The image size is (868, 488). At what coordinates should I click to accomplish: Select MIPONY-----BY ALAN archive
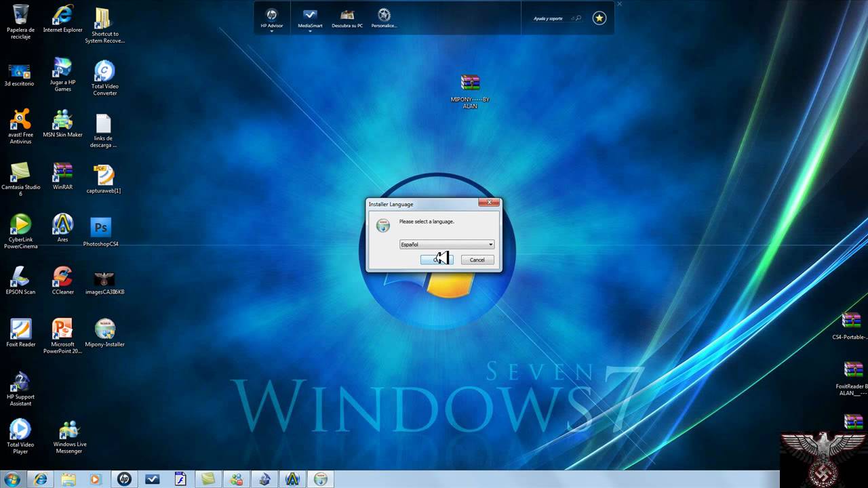(470, 91)
